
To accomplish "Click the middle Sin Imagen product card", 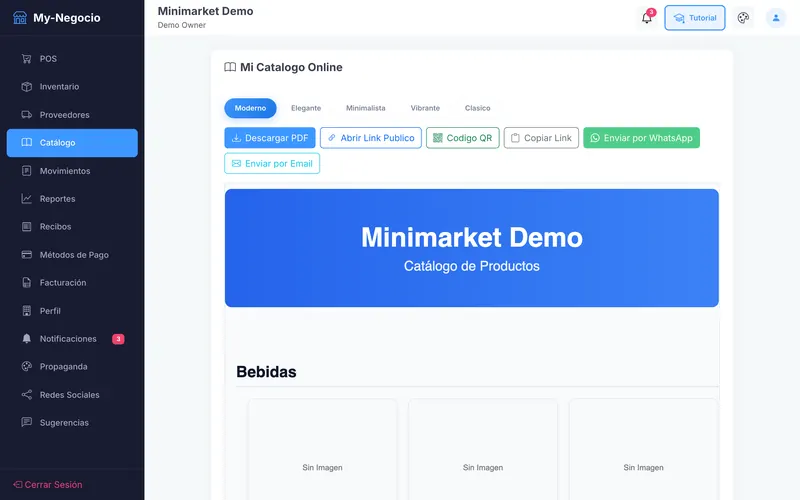I will point(483,449).
